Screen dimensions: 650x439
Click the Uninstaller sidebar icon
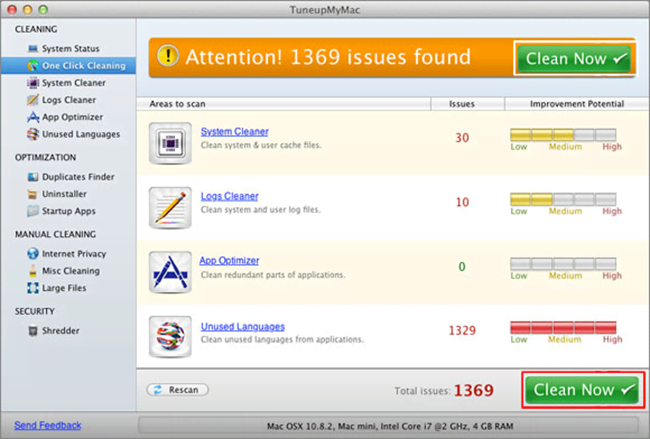point(32,194)
